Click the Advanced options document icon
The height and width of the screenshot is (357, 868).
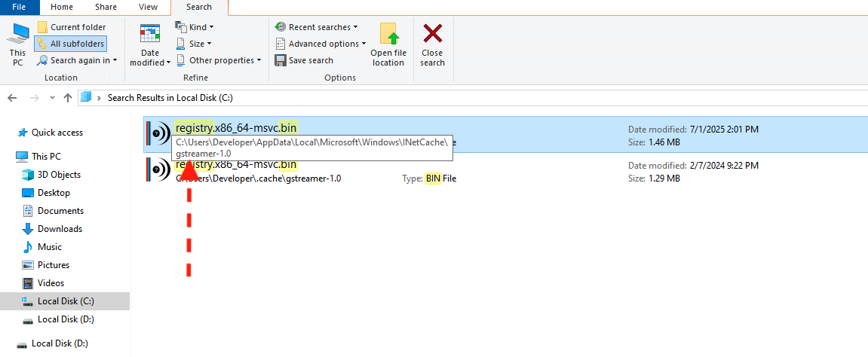(x=280, y=44)
